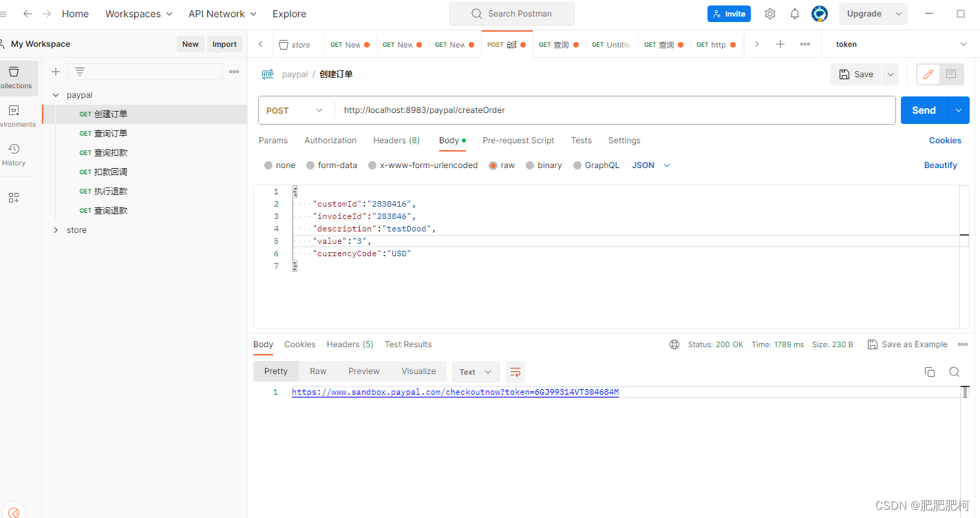Open the comments icon

[x=951, y=74]
